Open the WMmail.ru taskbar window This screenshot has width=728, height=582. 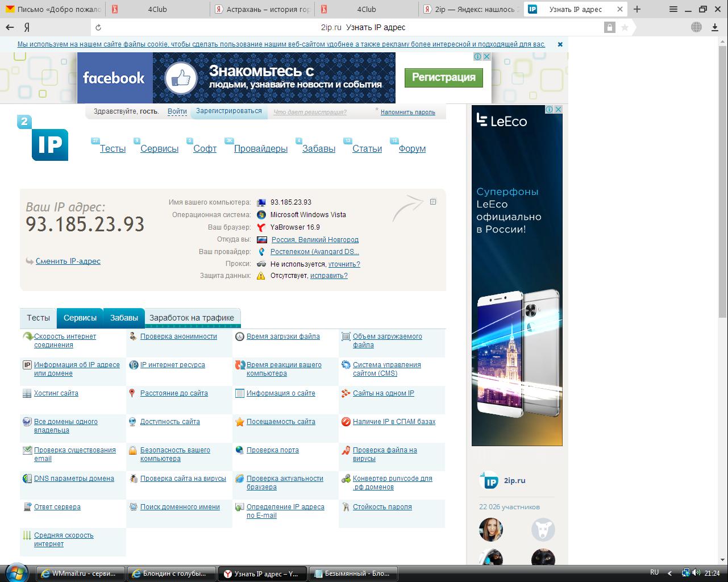[x=80, y=573]
